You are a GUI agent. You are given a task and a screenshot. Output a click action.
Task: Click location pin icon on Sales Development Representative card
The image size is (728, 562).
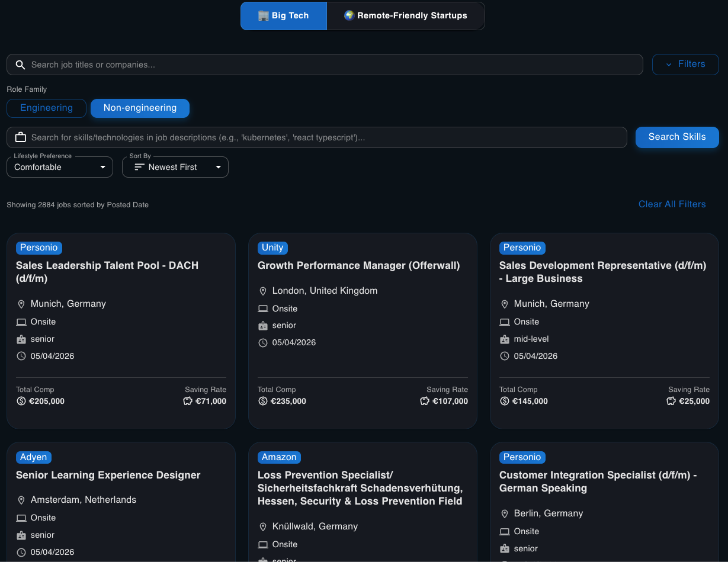(x=505, y=304)
